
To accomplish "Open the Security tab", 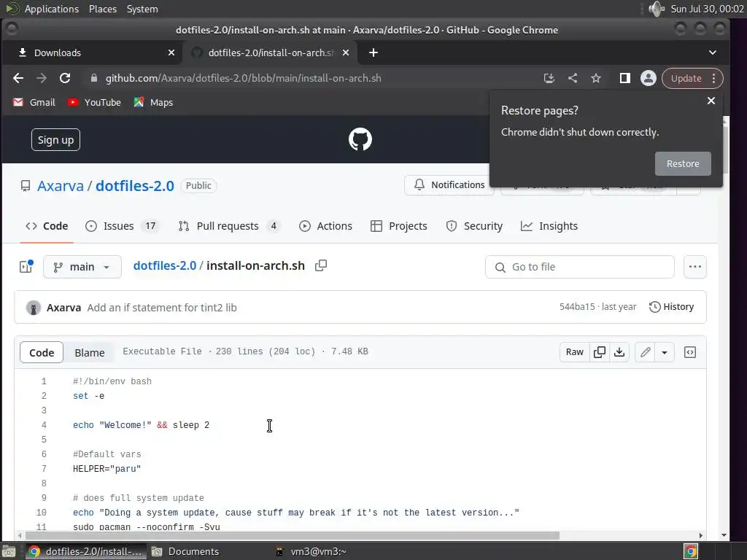I will pos(474,226).
